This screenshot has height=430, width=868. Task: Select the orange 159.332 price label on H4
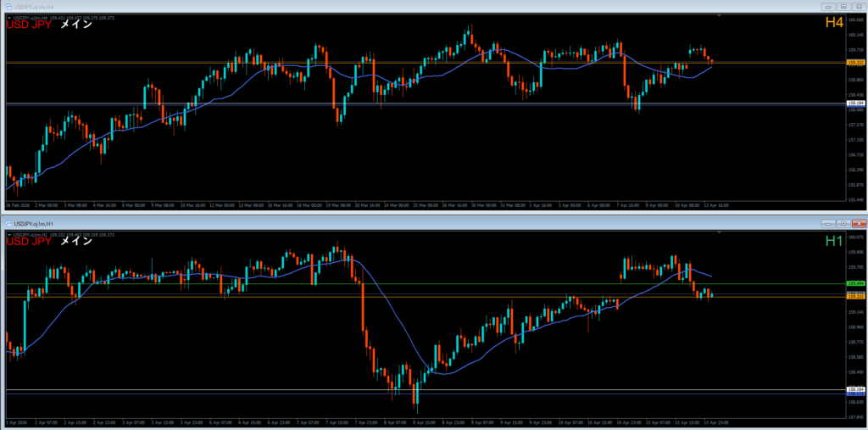[854, 63]
